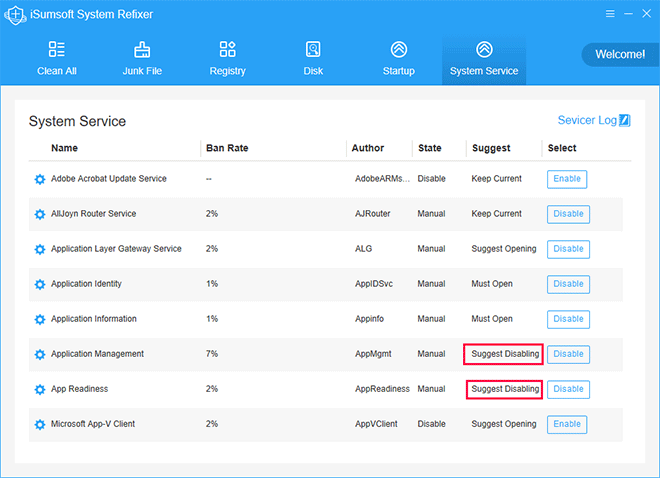Disable the Application Management service

(x=568, y=354)
